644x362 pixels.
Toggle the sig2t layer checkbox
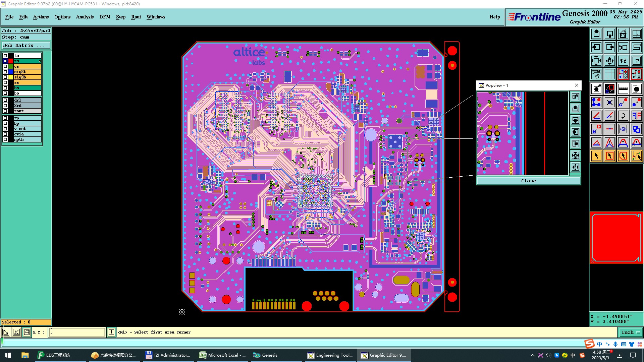(5, 72)
